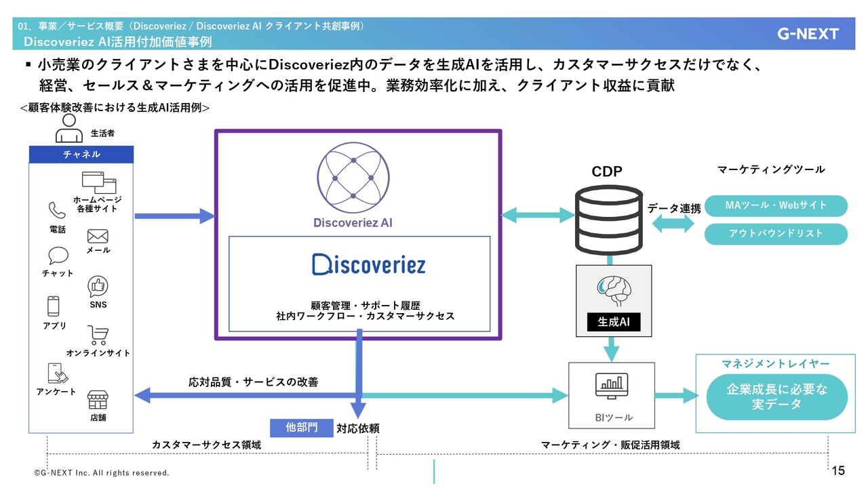Click the アンケート label
868x488 pixels.
pyautogui.click(x=56, y=392)
